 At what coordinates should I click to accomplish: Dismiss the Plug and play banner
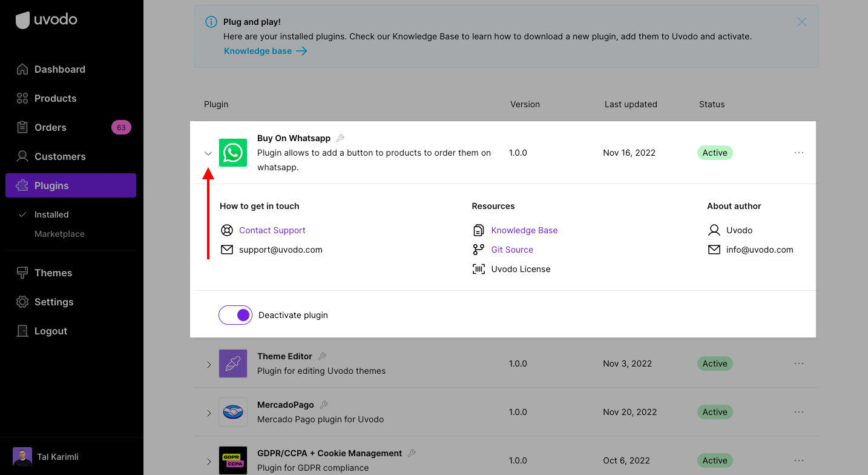(802, 22)
